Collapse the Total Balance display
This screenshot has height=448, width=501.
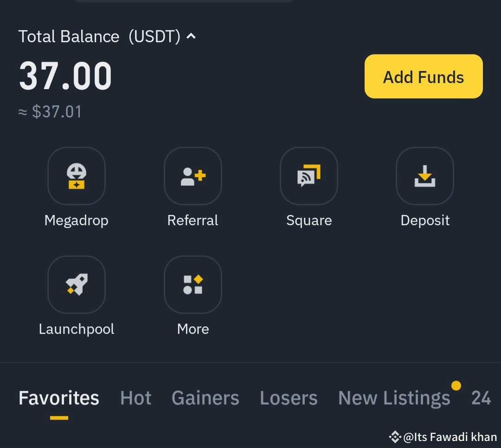tap(191, 36)
